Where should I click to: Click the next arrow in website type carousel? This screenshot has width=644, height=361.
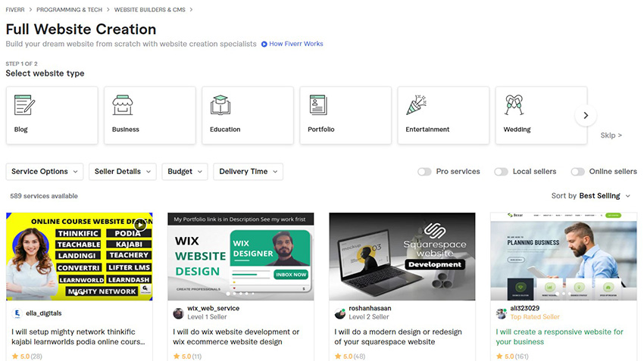[x=586, y=116]
